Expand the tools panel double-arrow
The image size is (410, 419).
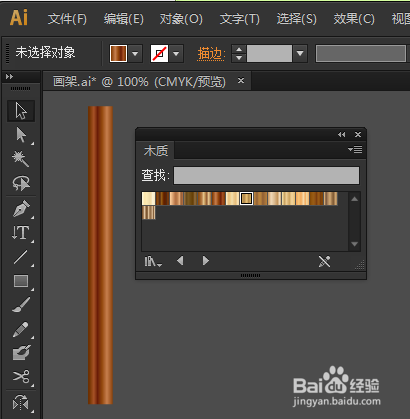(x=9, y=77)
